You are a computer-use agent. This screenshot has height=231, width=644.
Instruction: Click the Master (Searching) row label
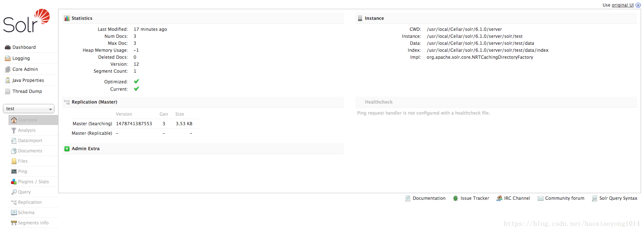[92, 124]
